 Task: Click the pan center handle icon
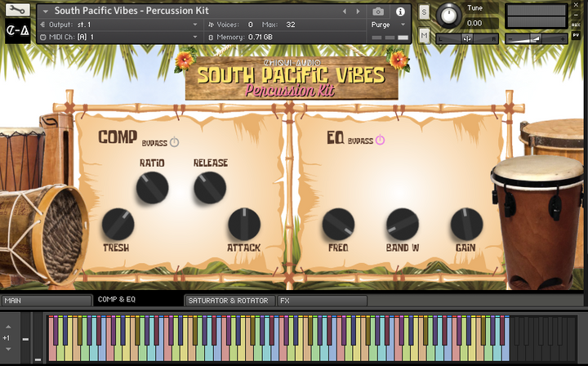tap(467, 38)
